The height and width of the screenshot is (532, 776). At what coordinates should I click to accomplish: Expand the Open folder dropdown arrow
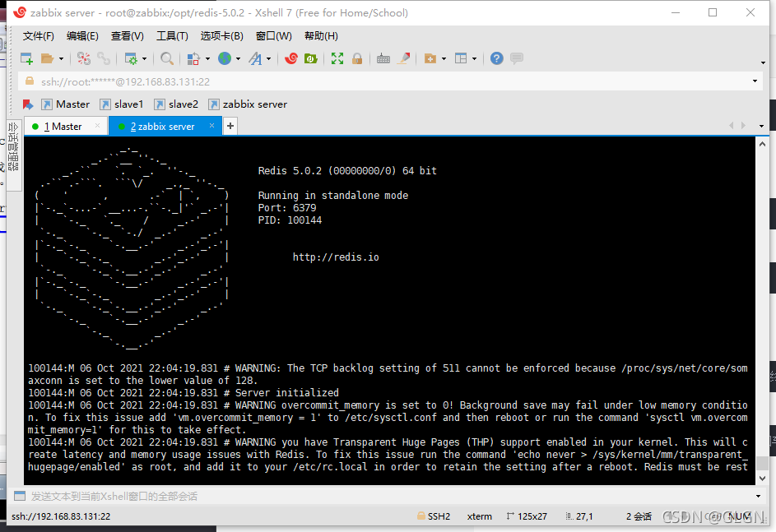click(x=62, y=59)
